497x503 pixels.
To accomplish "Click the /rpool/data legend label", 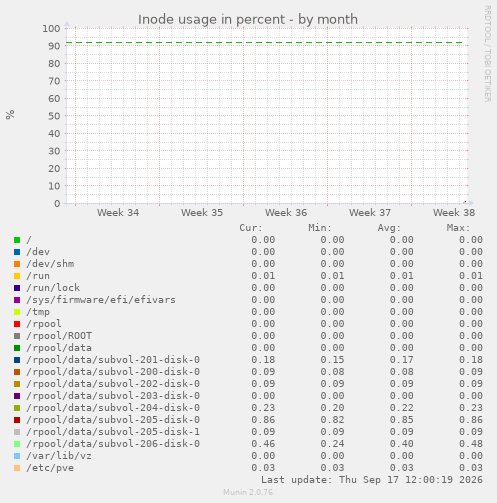I will click(x=59, y=348).
